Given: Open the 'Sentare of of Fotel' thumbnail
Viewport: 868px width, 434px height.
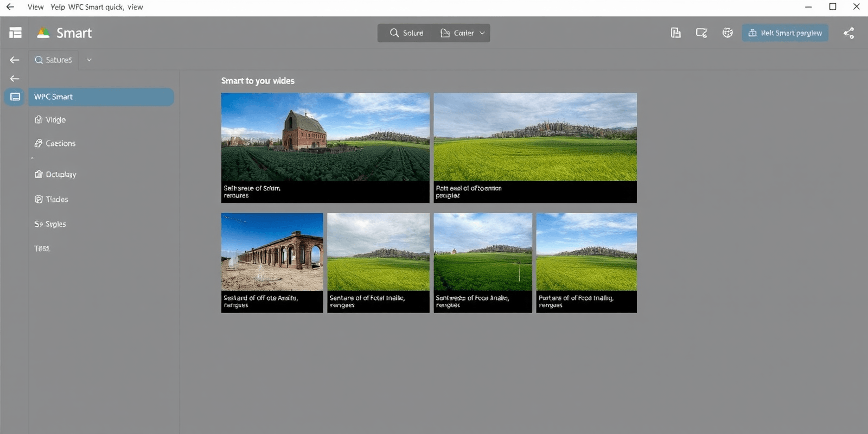Looking at the screenshot, I should (x=378, y=263).
